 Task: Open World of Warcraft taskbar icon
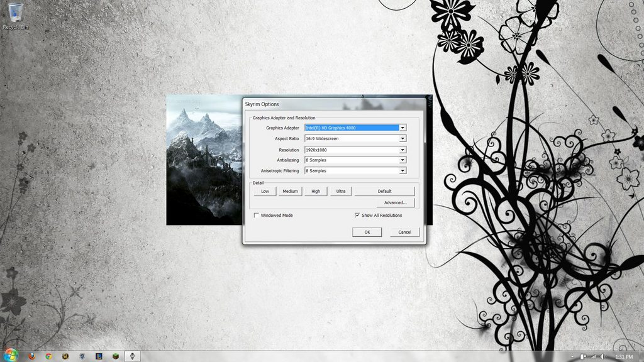tap(65, 356)
